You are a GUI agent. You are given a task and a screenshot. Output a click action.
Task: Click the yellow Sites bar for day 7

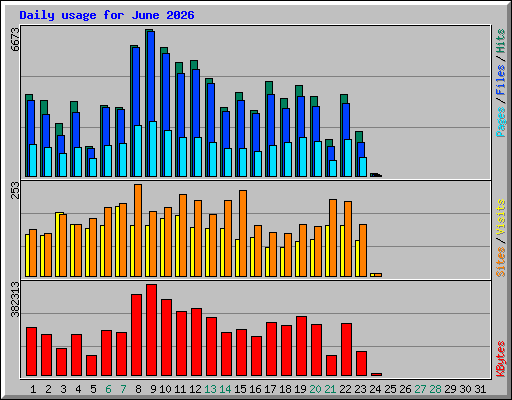(117, 241)
